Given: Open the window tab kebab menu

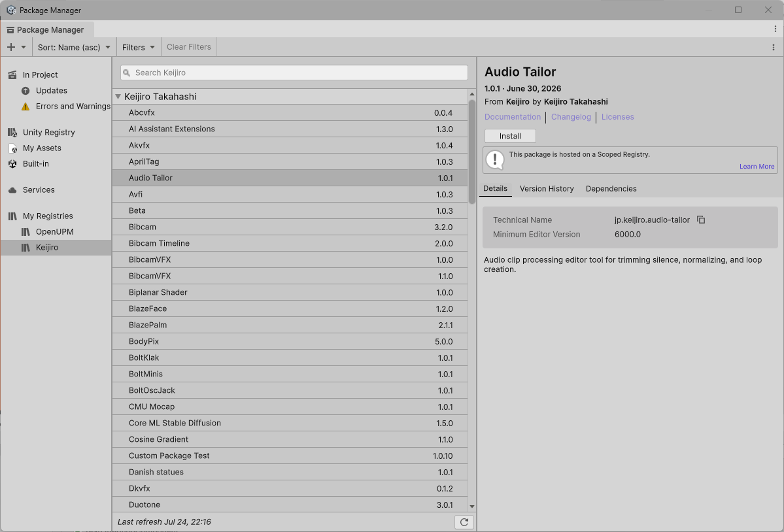Looking at the screenshot, I should pos(775,29).
